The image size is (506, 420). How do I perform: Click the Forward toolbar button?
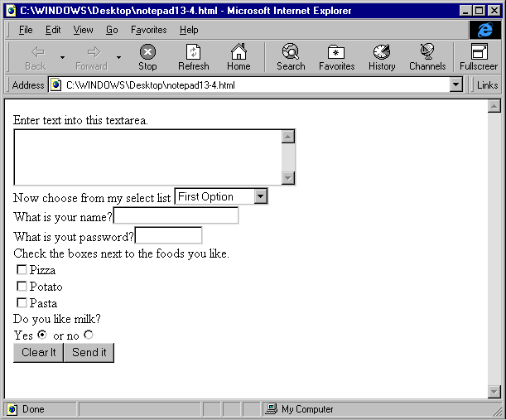92,57
